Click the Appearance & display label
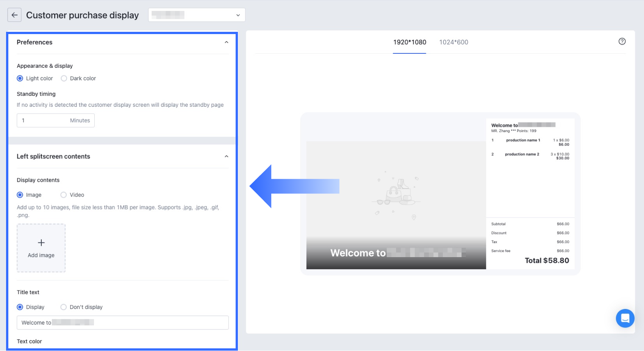644x351 pixels. (45, 66)
